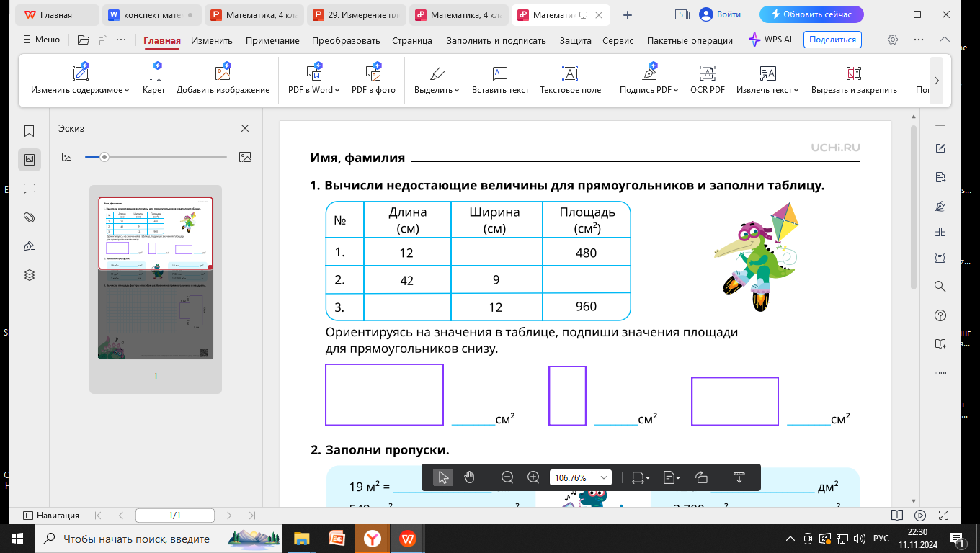This screenshot has height=553, width=980.
Task: Expand the Выделить highlight dropdown arrow
Action: coord(457,91)
